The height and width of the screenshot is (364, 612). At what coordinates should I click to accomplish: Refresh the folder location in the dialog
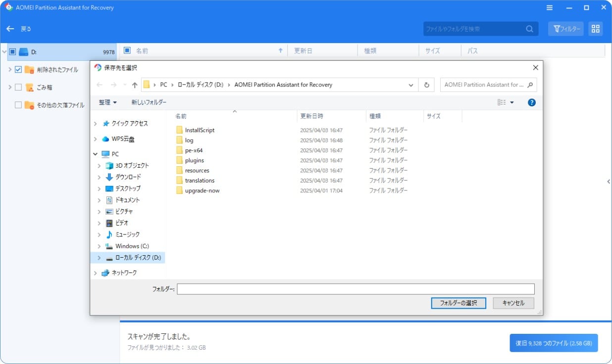coord(426,85)
